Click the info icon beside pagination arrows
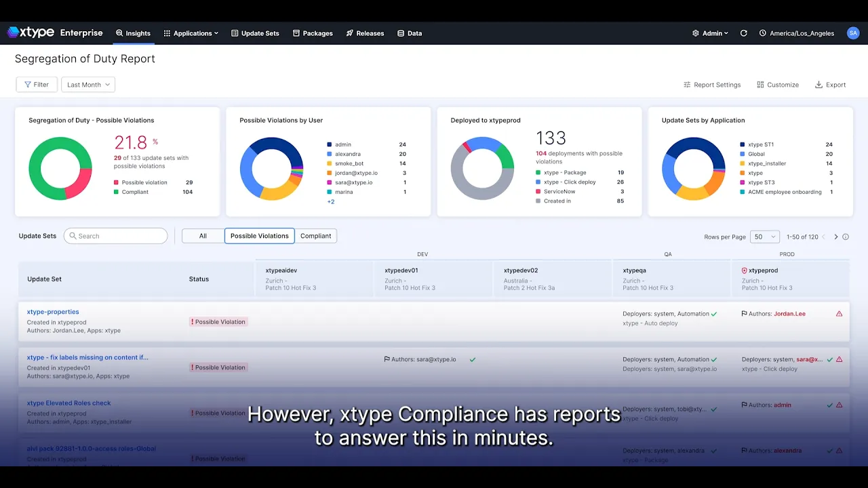 (x=846, y=237)
